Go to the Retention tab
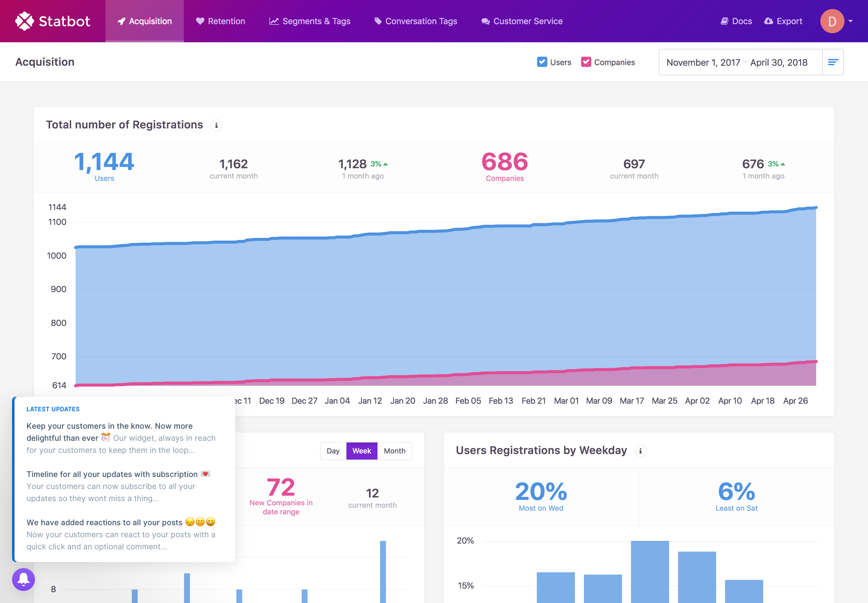Screen dimensions: 868x603 [221, 21]
